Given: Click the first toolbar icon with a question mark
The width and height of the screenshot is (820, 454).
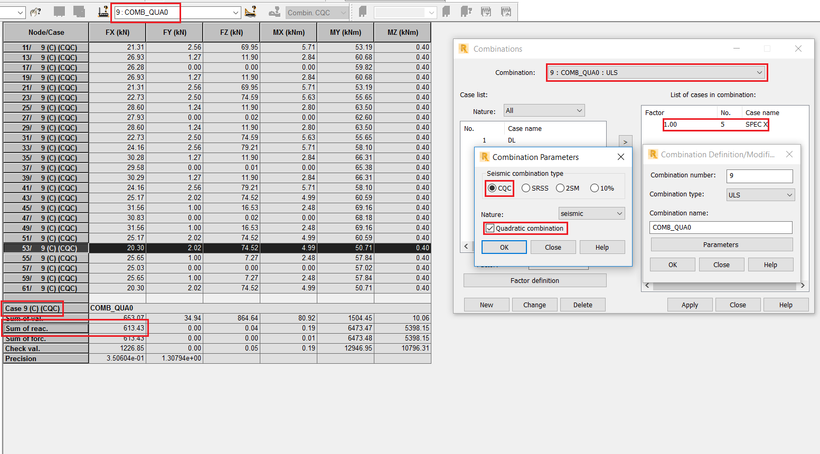Looking at the screenshot, I should coord(36,12).
